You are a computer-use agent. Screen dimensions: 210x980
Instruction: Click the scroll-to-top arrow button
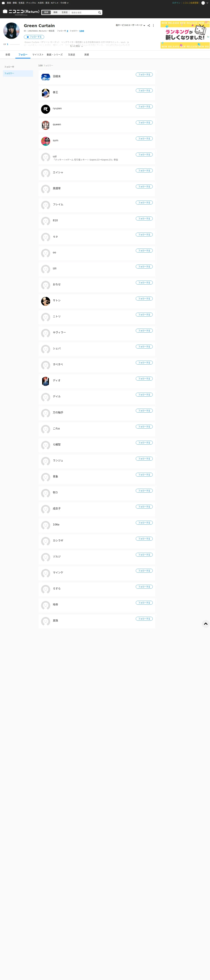point(206,624)
